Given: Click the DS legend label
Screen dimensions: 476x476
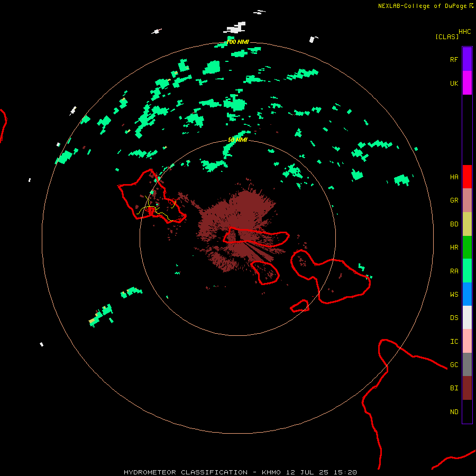Looking at the screenshot, I should click(454, 317).
